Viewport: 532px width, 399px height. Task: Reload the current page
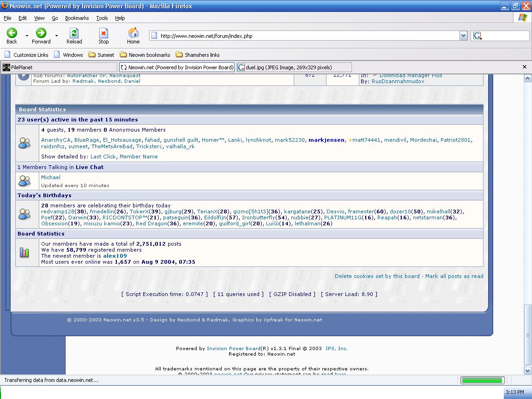tap(74, 33)
